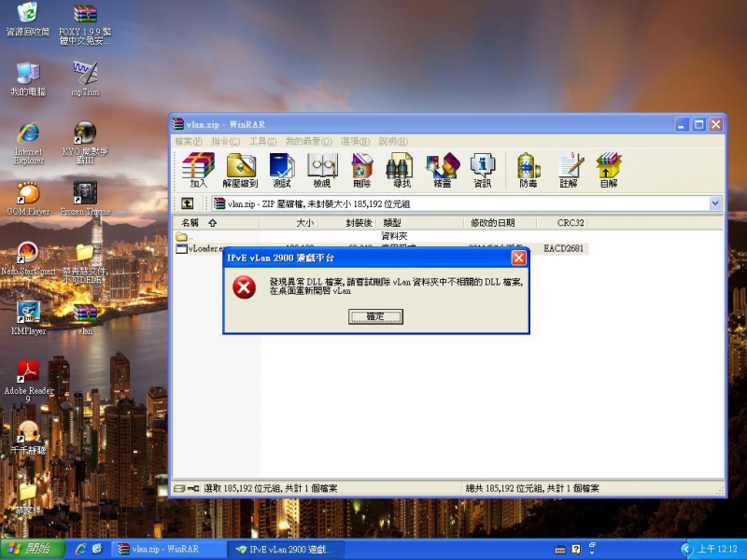The height and width of the screenshot is (560, 747).
Task: Switch to IPvE vLan 2900 taskbar item
Action: pos(285,550)
